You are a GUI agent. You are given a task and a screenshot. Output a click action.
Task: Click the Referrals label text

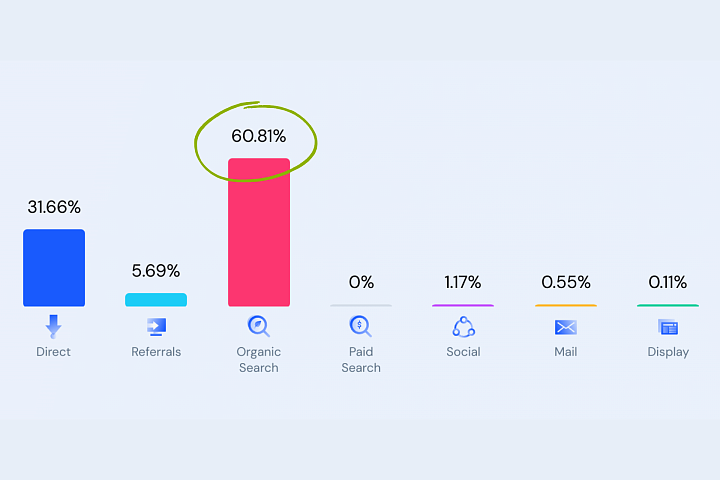(x=156, y=352)
